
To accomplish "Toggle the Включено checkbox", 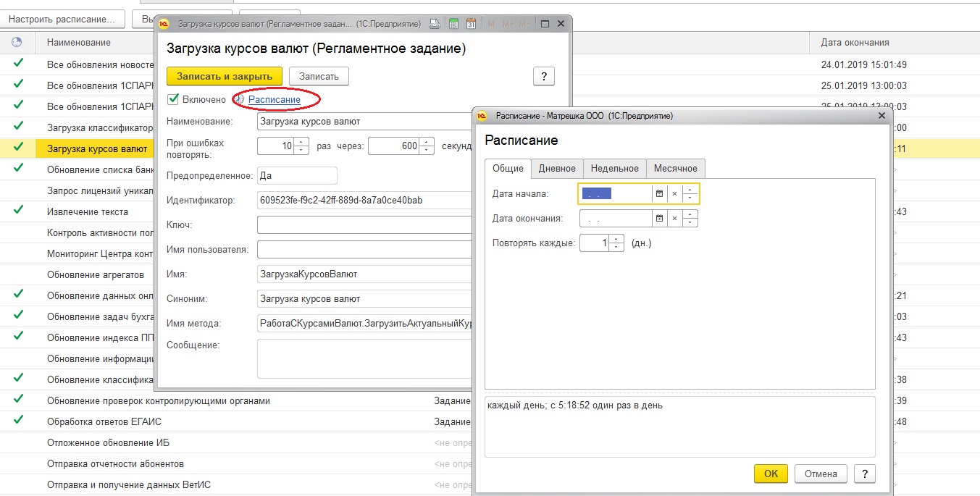I will pos(172,99).
